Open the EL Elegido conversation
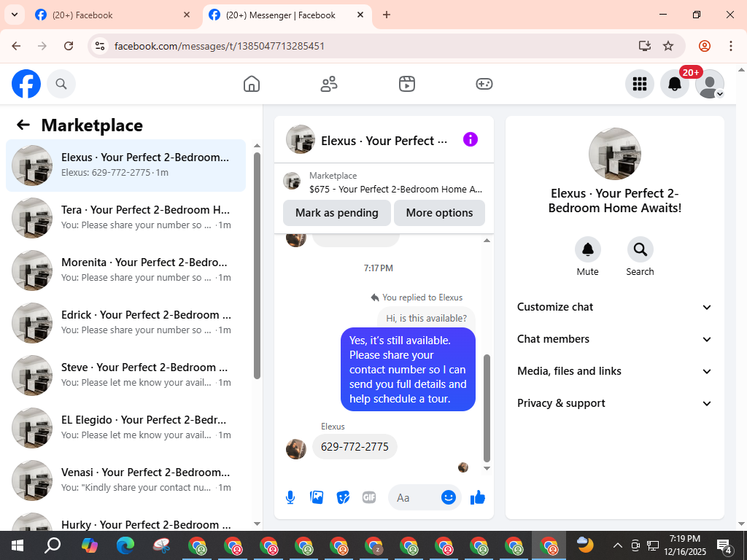The height and width of the screenshot is (560, 747). pos(125,427)
